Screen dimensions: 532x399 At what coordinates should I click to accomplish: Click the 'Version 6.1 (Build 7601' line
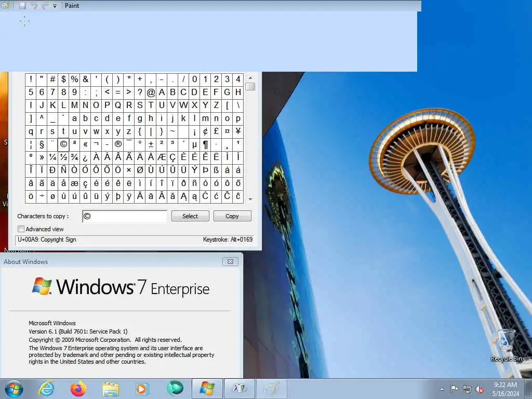(x=78, y=331)
